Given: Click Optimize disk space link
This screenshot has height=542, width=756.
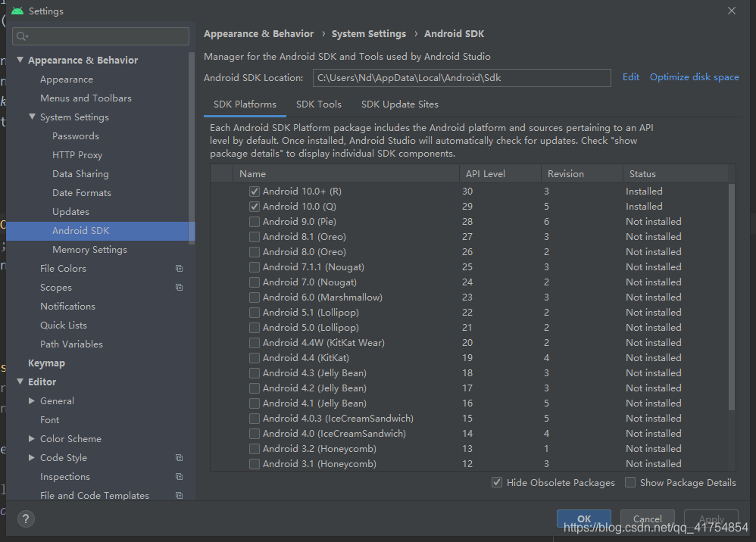Looking at the screenshot, I should pyautogui.click(x=695, y=77).
